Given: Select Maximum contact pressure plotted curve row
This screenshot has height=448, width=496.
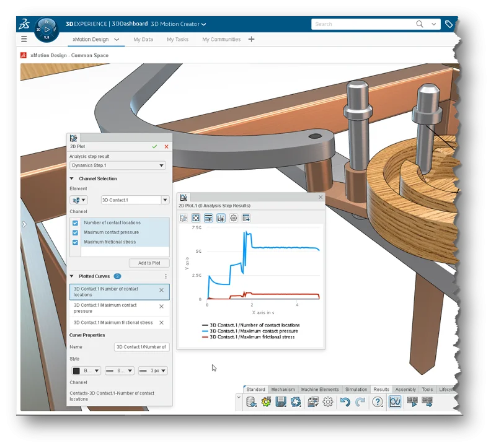Looking at the screenshot, I should 120,308.
